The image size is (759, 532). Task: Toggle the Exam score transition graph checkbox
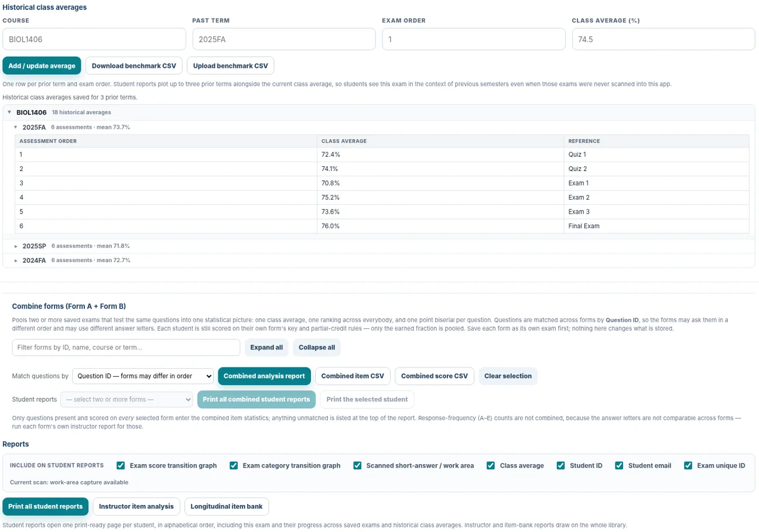pos(121,466)
